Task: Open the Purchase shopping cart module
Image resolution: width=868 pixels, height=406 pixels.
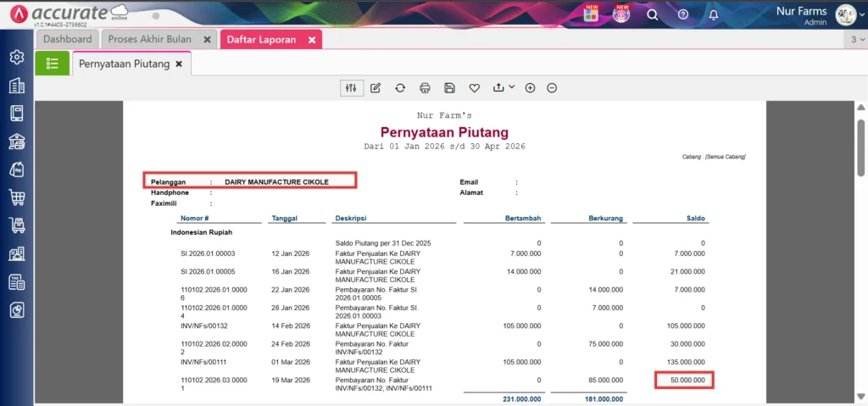Action: click(17, 197)
